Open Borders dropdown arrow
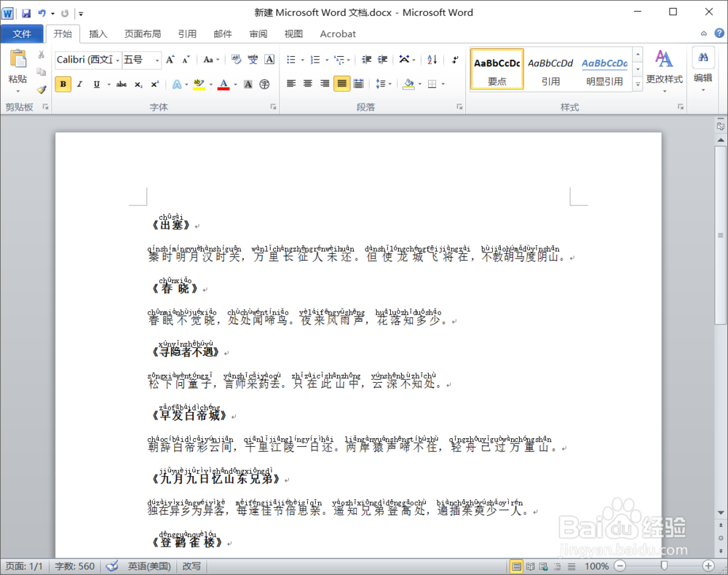The image size is (728, 575). 443,84
